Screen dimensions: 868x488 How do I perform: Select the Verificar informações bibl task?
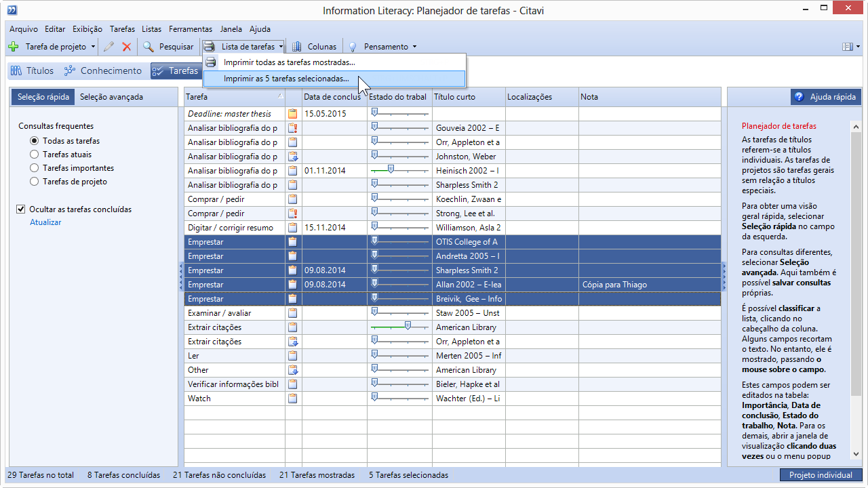235,384
